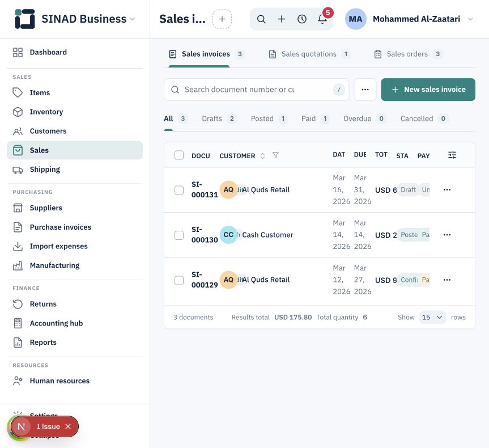The image size is (489, 448).
Task: Tick the checkbox for invoice SI-000130
Action: [x=179, y=235]
